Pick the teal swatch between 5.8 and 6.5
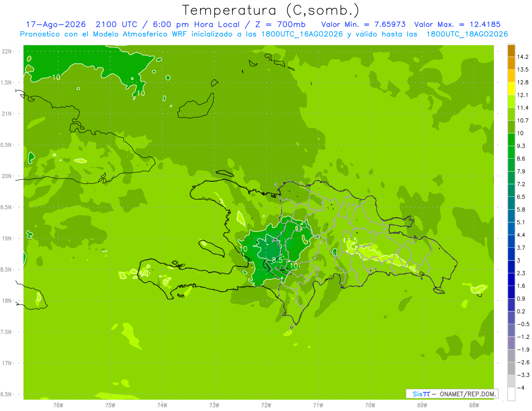 (x=511, y=203)
